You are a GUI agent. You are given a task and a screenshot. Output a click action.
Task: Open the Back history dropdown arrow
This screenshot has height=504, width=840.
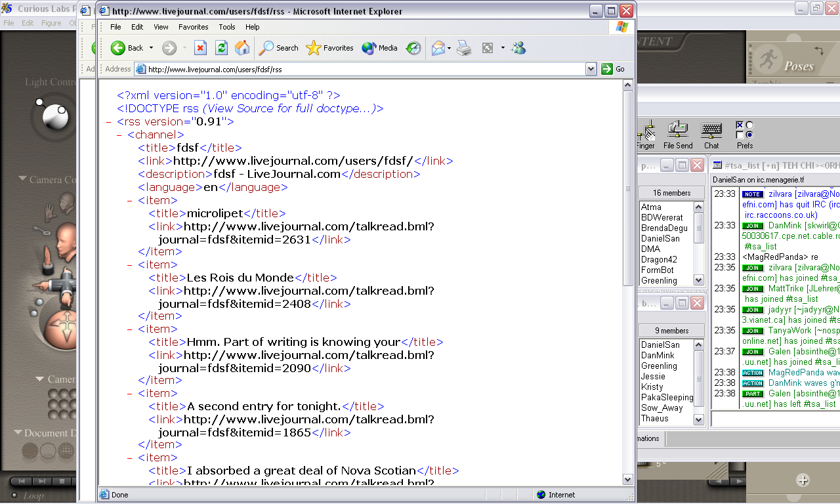151,48
